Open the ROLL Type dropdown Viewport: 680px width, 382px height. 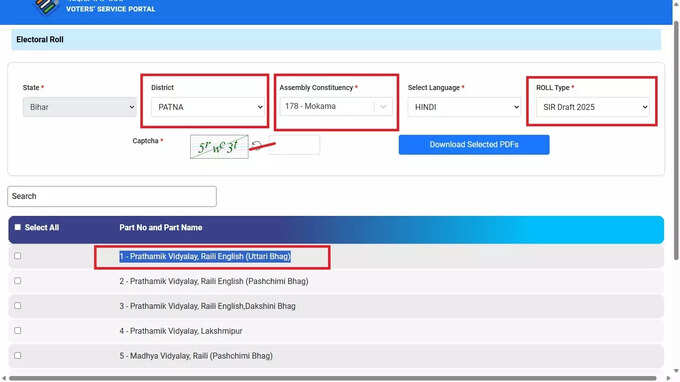click(x=593, y=107)
